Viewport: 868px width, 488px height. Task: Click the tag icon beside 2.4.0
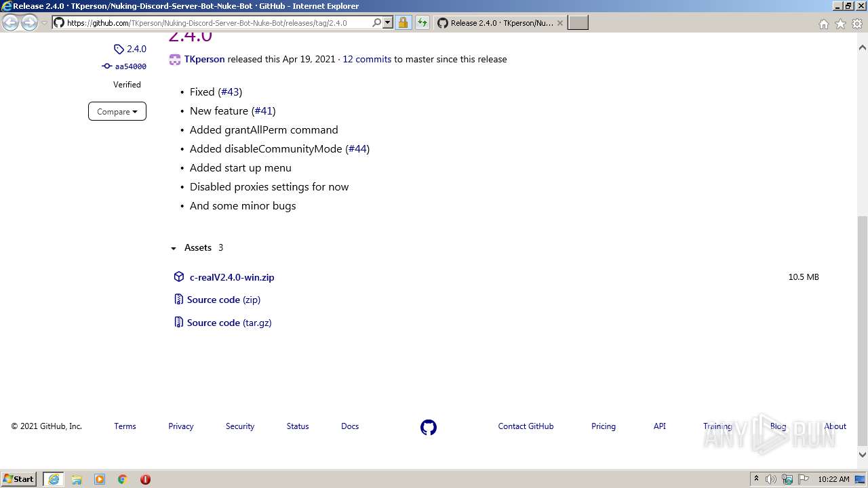(119, 49)
